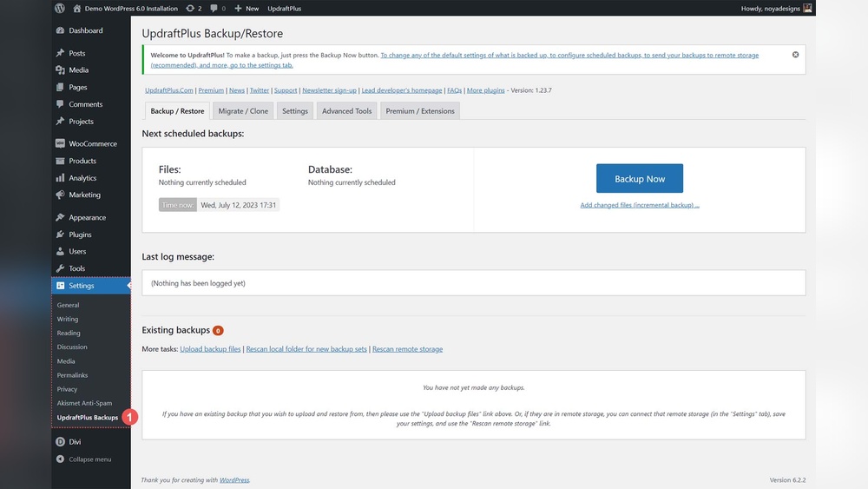Switch to the Backup / Restore tab
868x489 pixels.
tap(177, 111)
